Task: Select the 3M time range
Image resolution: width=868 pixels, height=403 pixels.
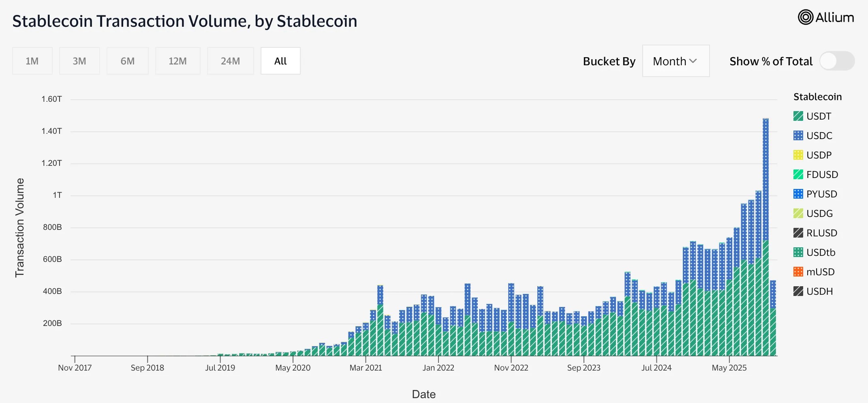Action: 79,61
